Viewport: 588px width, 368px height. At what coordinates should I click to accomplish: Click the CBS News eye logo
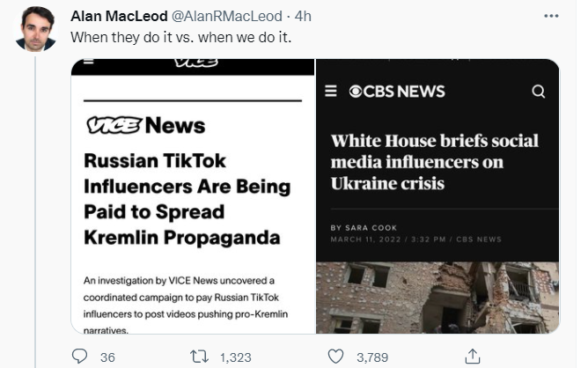click(356, 92)
